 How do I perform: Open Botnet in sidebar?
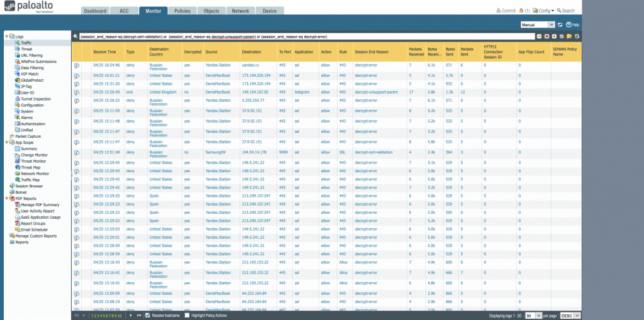[21, 192]
